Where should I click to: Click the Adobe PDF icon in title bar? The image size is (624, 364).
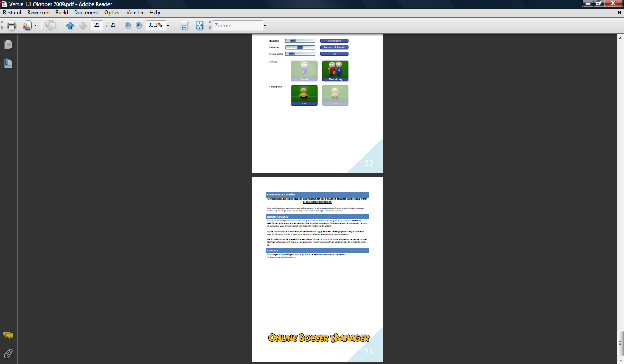[x=4, y=3]
